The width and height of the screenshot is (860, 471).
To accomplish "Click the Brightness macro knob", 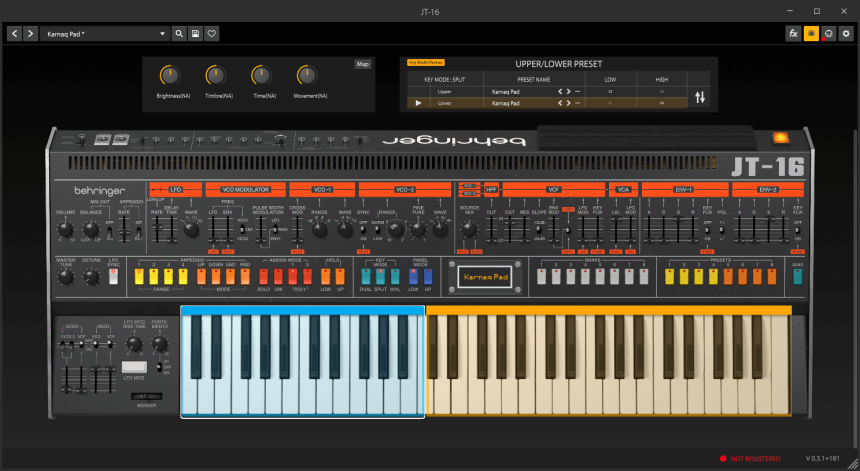I will coord(170,75).
